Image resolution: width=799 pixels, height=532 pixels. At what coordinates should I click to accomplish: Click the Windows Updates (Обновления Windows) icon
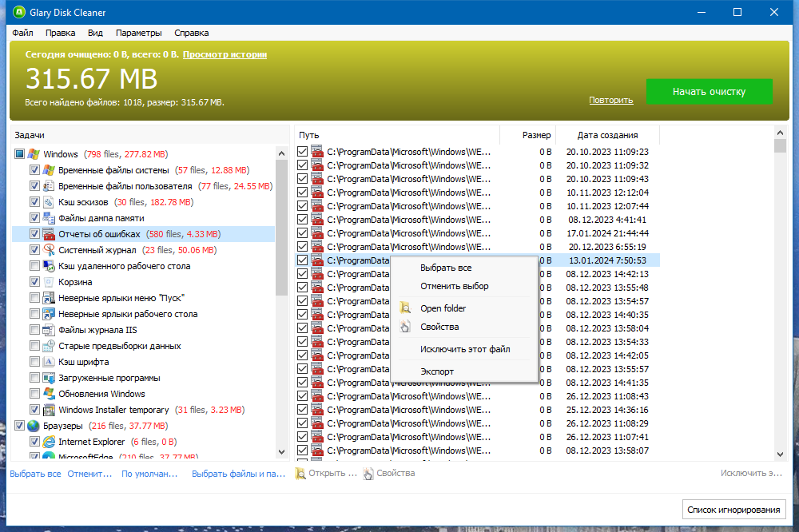click(49, 394)
